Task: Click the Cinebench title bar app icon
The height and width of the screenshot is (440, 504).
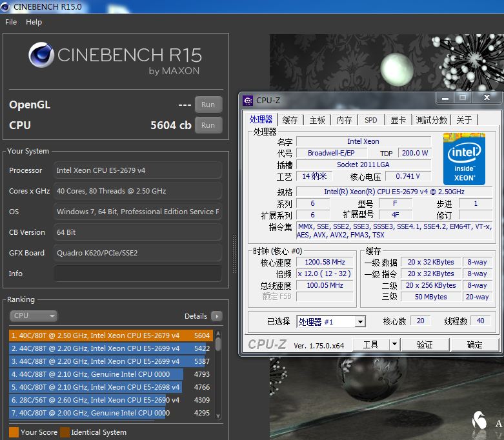Action: [x=5, y=6]
